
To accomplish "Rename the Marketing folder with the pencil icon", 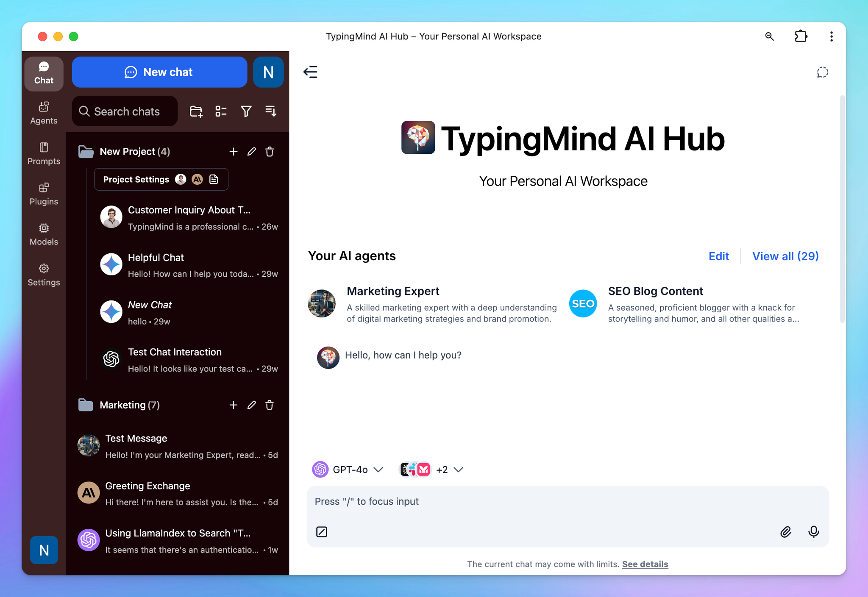I will click(x=252, y=405).
